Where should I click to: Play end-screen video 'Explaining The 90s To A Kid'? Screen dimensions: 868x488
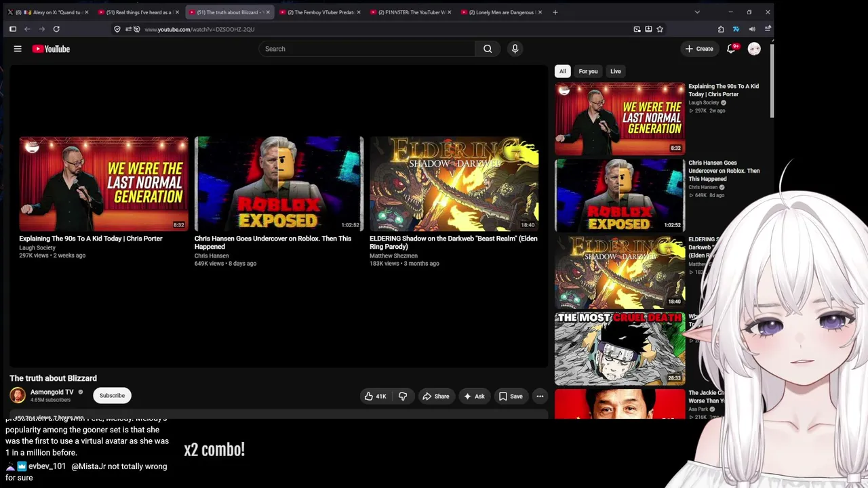[x=104, y=184]
